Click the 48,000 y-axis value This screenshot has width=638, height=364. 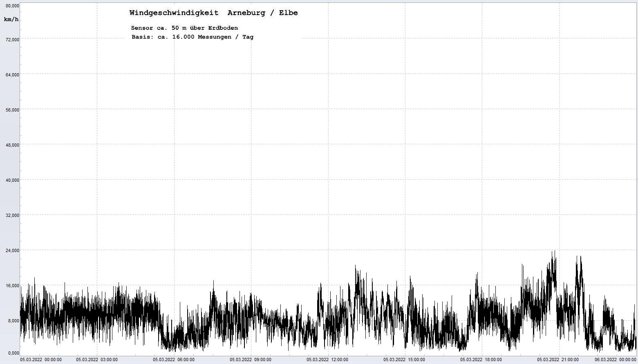point(12,145)
